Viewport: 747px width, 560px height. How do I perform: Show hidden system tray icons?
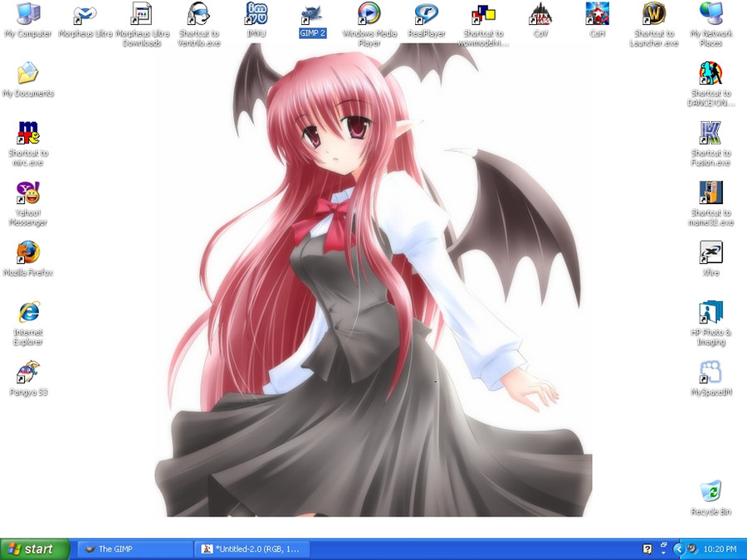[x=678, y=549]
